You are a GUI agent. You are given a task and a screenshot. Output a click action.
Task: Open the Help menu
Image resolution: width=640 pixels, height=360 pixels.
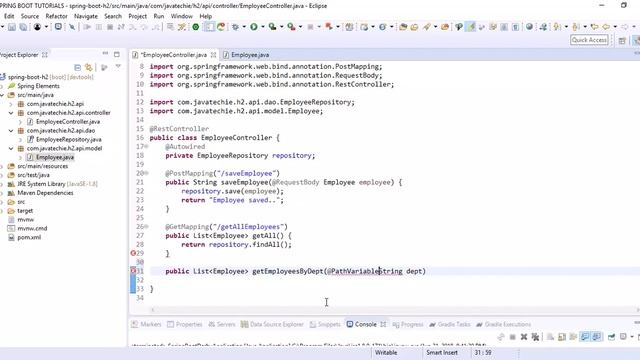tap(206, 16)
